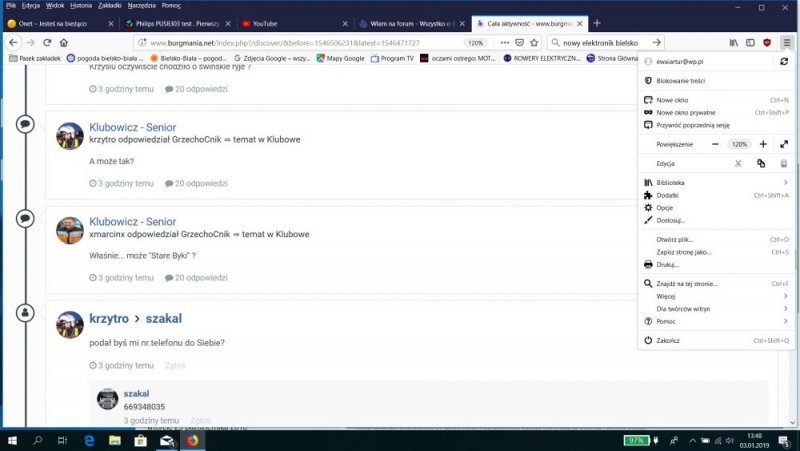
Task: Expand the Pomoc submenu in the panel
Action: [715, 321]
